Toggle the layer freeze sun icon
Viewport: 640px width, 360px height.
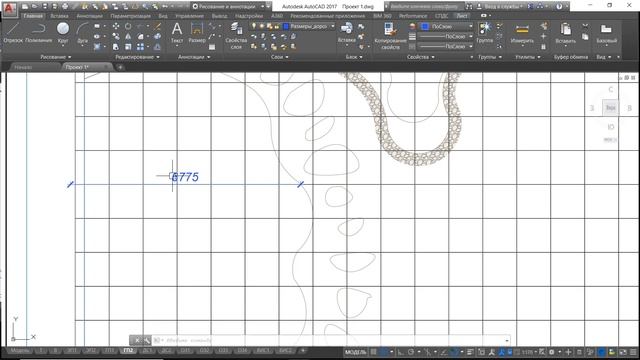pyautogui.click(x=262, y=26)
